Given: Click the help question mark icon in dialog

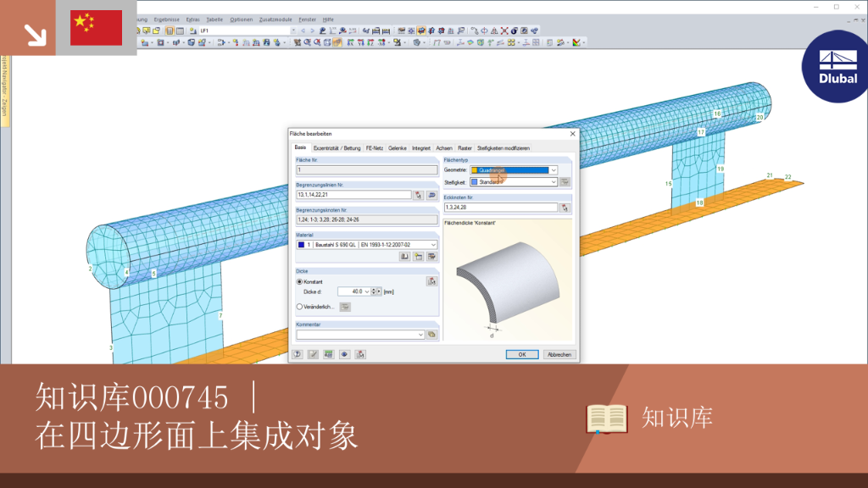Looking at the screenshot, I should point(298,354).
